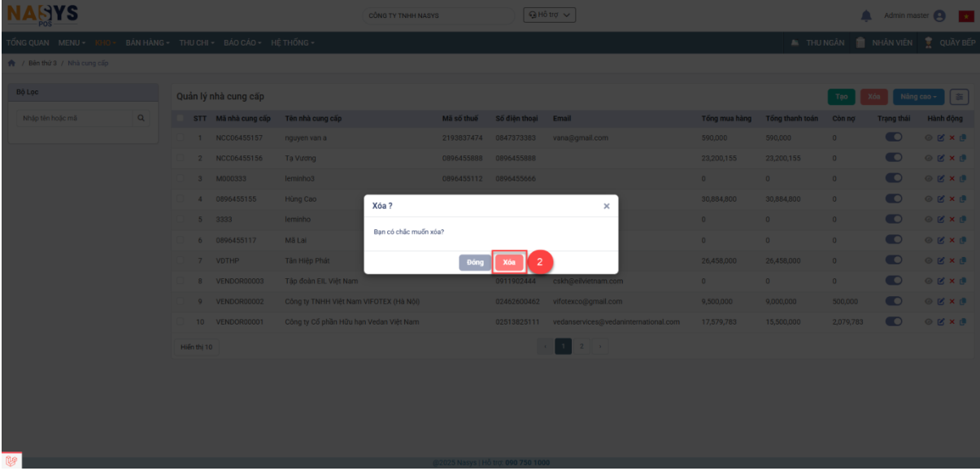Click the notification bell icon
Viewport: 980px width, 471px height.
[x=866, y=15]
